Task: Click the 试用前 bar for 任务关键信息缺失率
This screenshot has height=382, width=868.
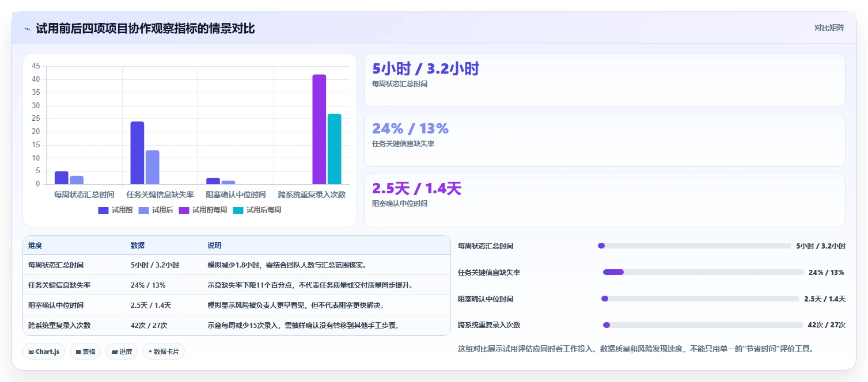Action: [x=137, y=153]
